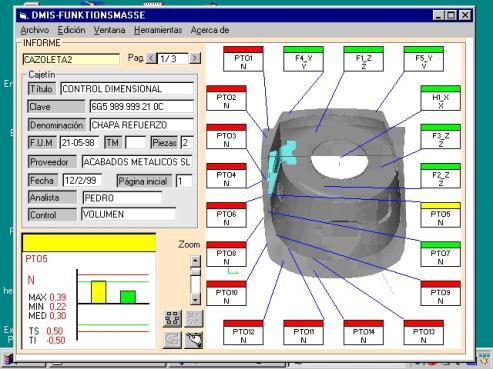This screenshot has height=369, width=493.
Task: Click the Analista field PEDRO
Action: [122, 198]
